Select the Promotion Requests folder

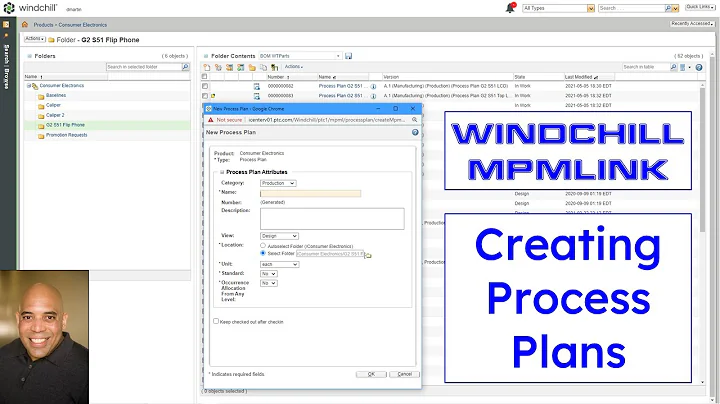pos(67,135)
